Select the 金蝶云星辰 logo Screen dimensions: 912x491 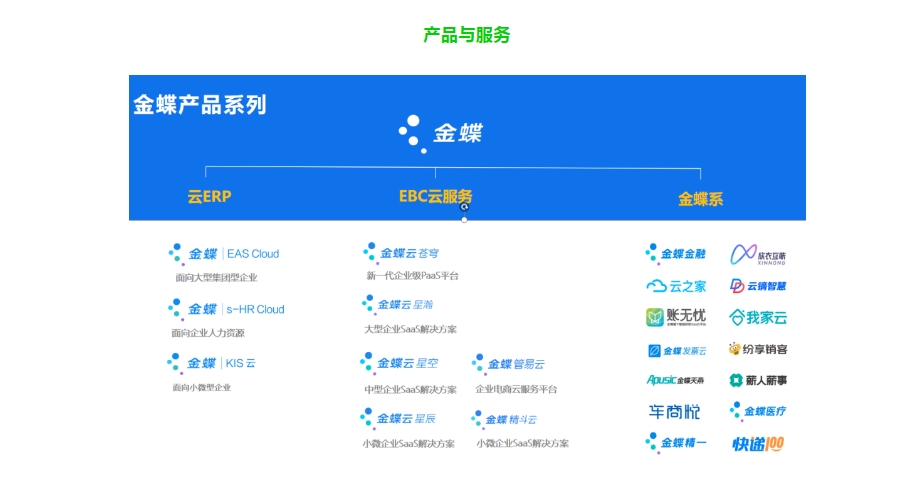(398, 419)
